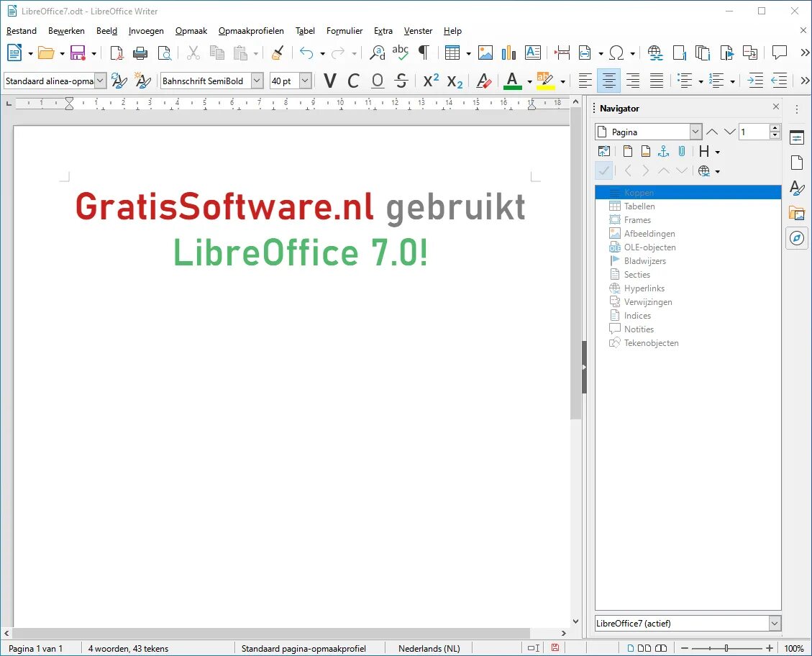This screenshot has height=656, width=812.
Task: Open the sidebar Styles deck
Action: (796, 188)
